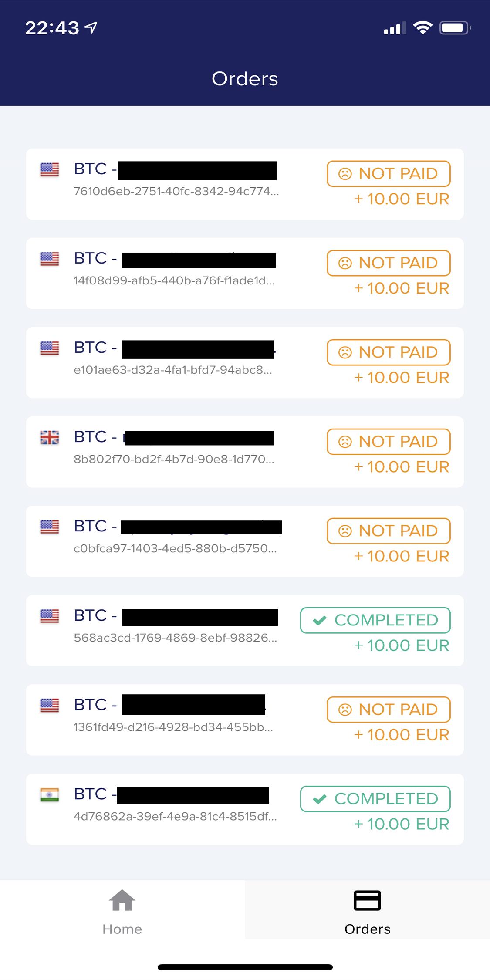The image size is (490, 980).
Task: Click the India flag icon on last order
Action: (x=50, y=794)
